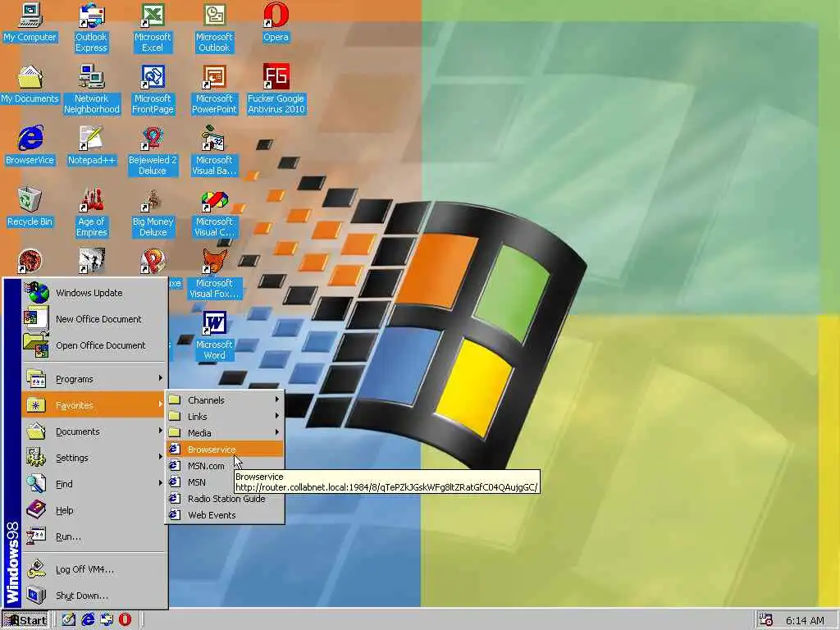The height and width of the screenshot is (630, 840).
Task: Open the BrowserVice desktop icon
Action: pos(30,146)
